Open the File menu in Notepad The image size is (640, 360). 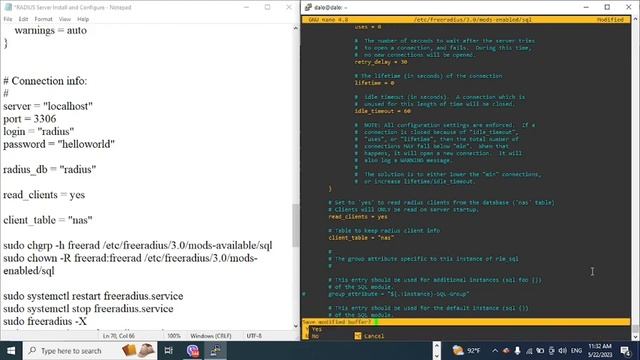(8, 19)
